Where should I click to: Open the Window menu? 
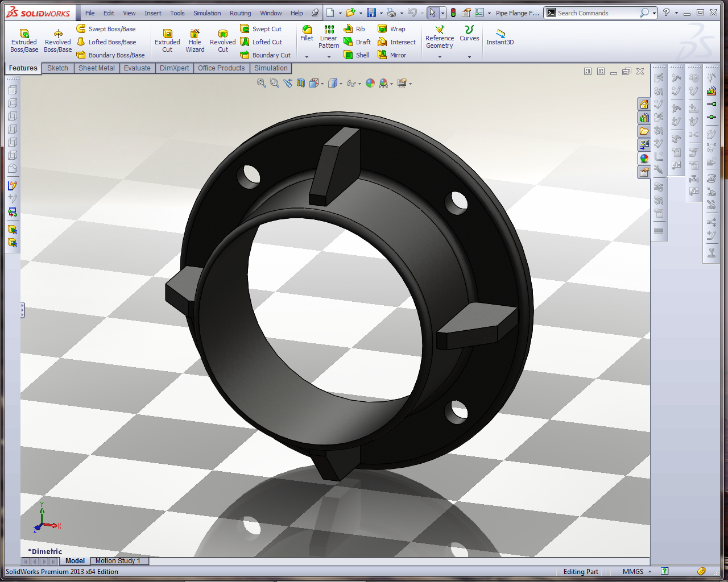click(x=271, y=13)
